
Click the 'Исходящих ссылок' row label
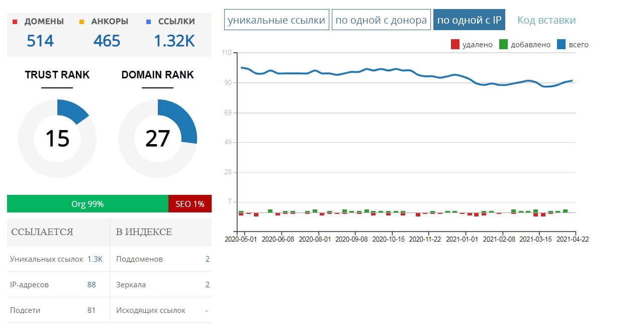click(151, 310)
